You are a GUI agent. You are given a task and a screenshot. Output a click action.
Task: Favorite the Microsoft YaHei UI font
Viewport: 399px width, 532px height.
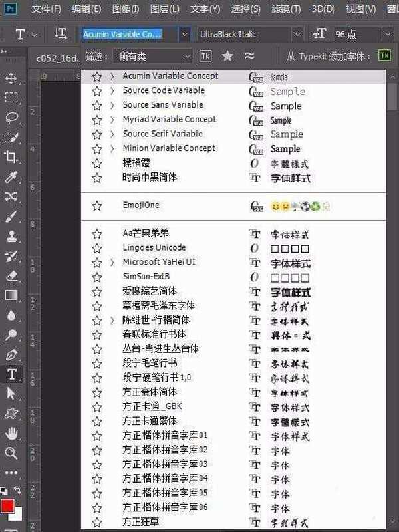[97, 263]
